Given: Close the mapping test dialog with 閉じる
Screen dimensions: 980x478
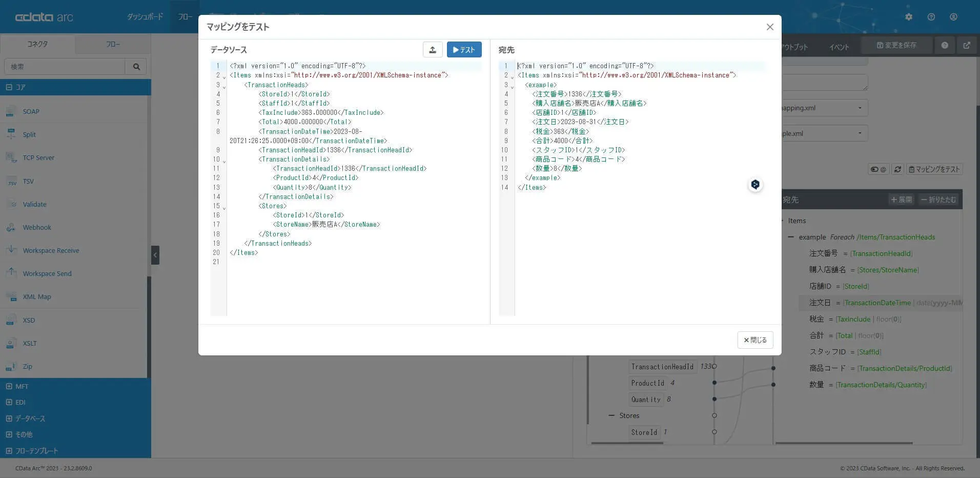Looking at the screenshot, I should pyautogui.click(x=755, y=340).
